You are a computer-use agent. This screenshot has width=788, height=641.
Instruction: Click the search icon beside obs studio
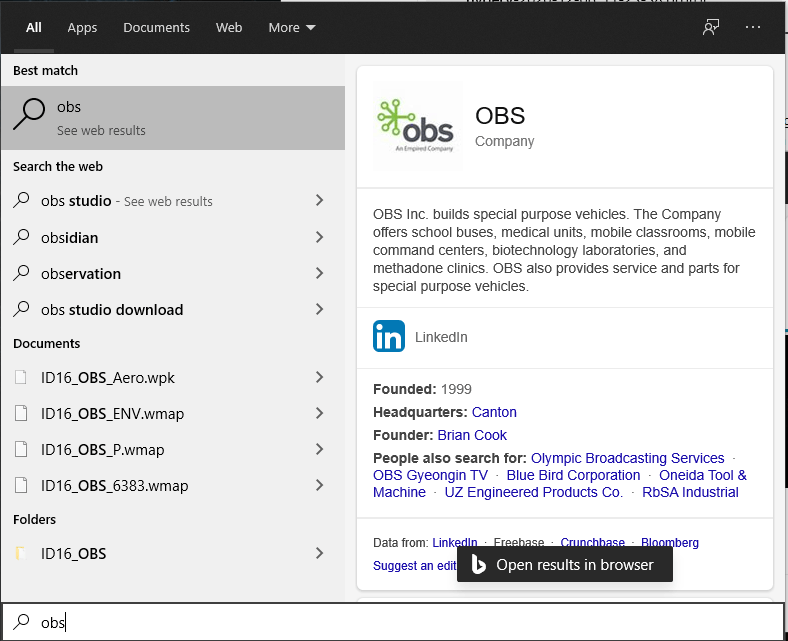21,200
